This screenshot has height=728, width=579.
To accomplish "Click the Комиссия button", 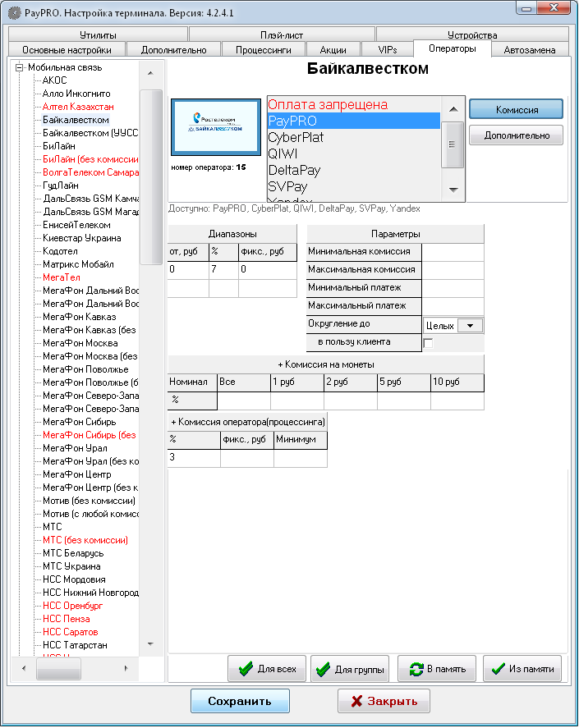I will 516,109.
